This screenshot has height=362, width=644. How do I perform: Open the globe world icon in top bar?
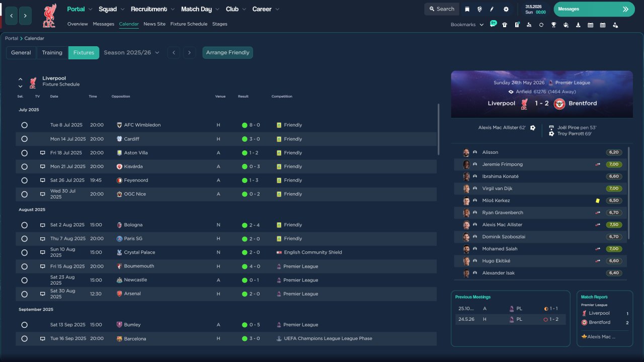tap(479, 9)
